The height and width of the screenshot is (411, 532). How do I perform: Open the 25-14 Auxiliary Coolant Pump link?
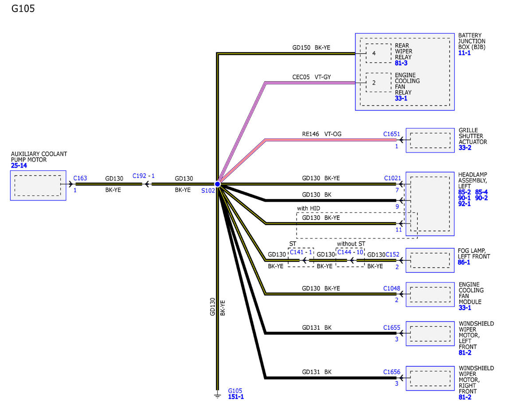click(x=20, y=165)
